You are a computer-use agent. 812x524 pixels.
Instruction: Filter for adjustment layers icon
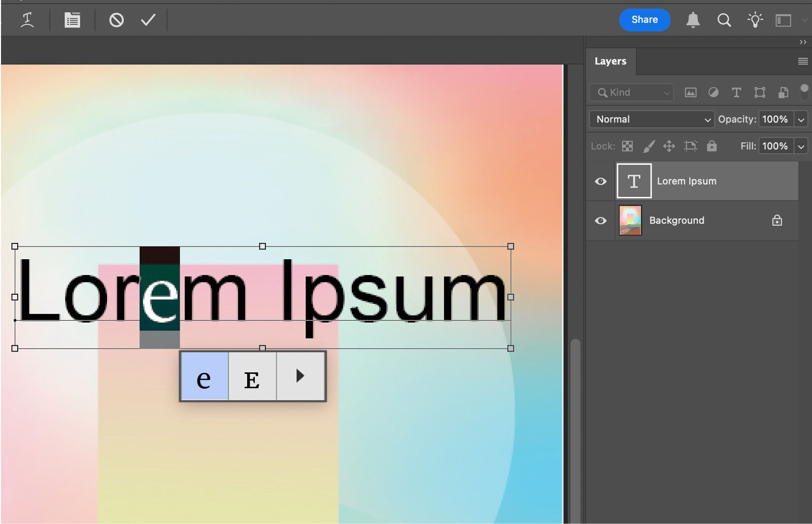(714, 92)
